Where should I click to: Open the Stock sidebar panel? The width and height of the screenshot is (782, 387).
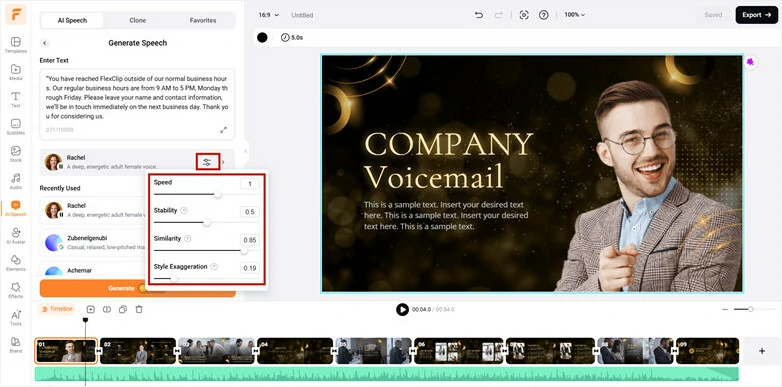point(15,154)
